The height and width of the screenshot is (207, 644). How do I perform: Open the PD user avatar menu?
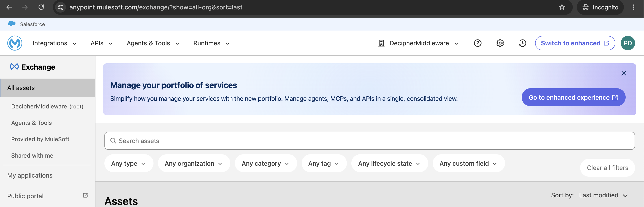(x=627, y=43)
